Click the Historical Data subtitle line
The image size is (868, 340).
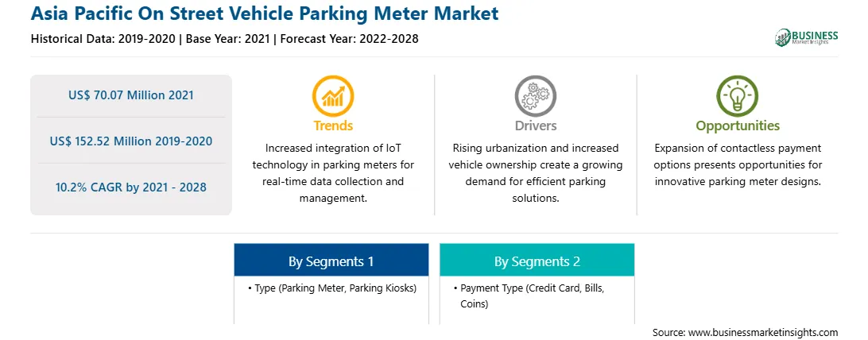(224, 39)
